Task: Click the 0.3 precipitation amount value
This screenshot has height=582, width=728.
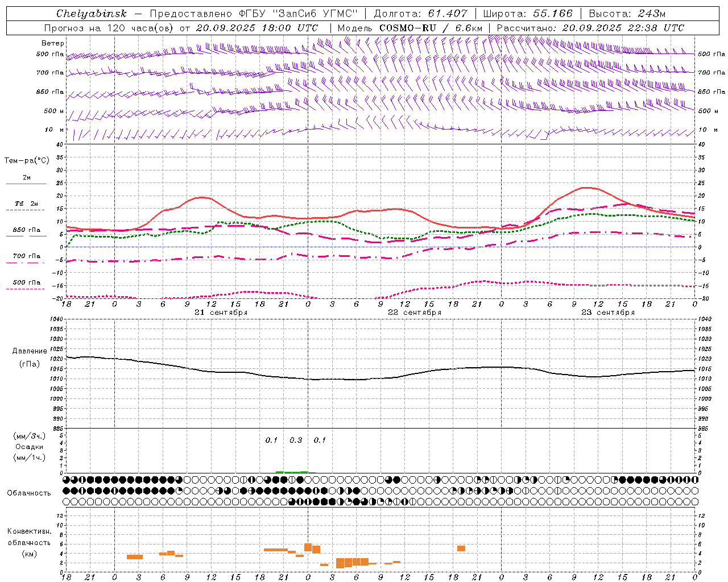Action: tap(296, 440)
